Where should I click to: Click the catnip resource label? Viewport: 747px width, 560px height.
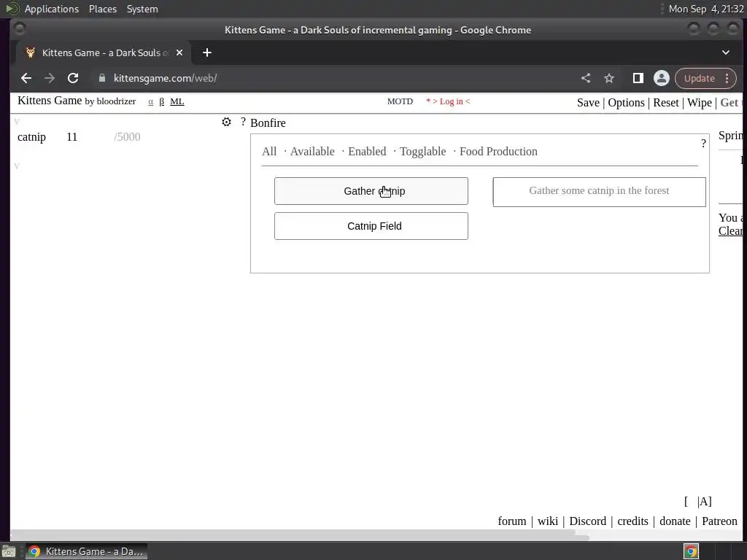click(x=31, y=137)
